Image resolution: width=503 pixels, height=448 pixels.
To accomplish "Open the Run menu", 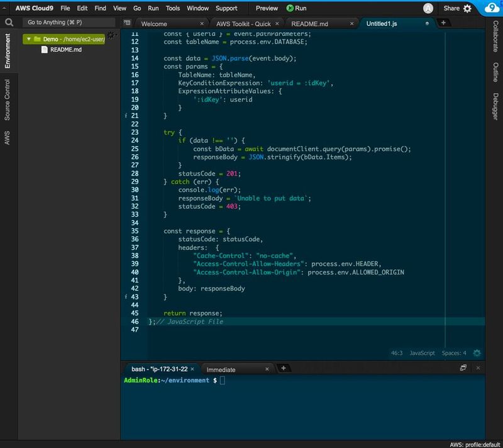I will coord(153,8).
